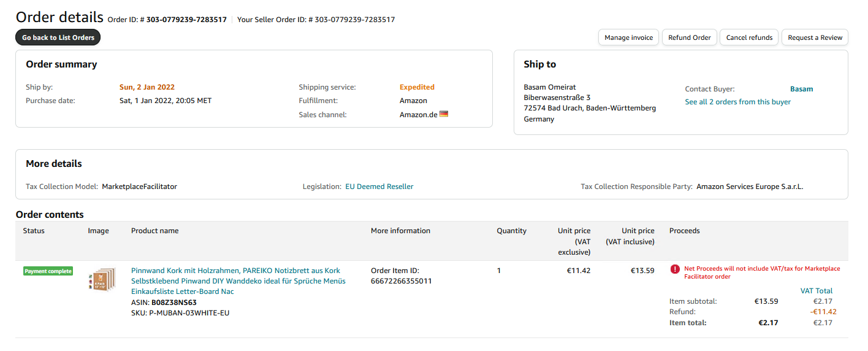This screenshot has height=351, width=868.
Task: Open the EU Deemed Reseller legislation link
Action: click(379, 187)
